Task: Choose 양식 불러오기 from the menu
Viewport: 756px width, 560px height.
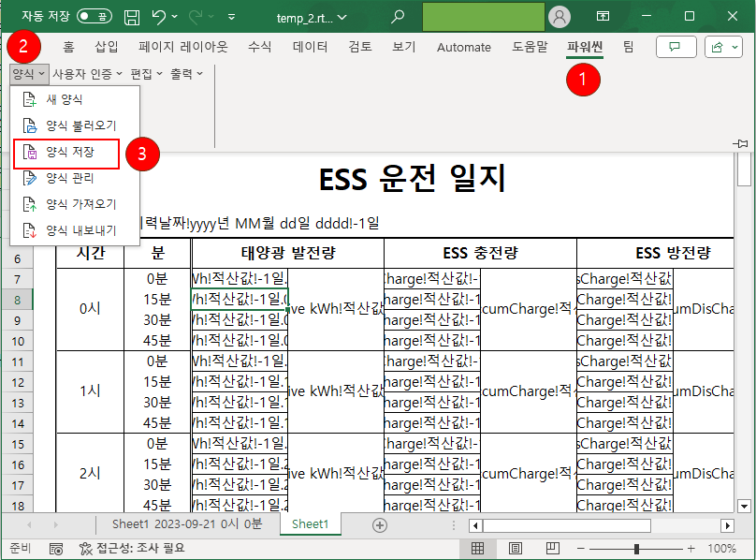Action: point(80,125)
